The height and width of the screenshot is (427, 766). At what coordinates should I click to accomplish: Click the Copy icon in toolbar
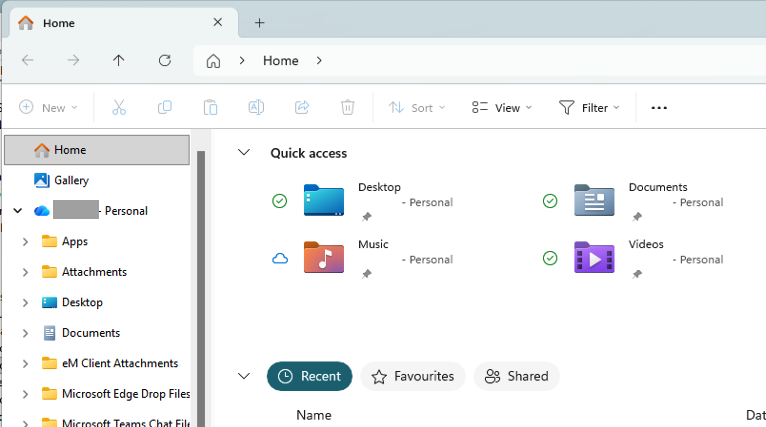click(165, 107)
